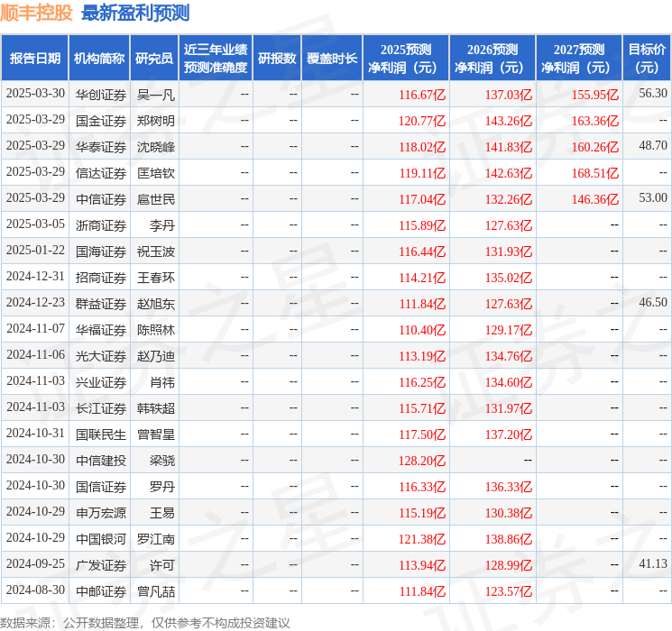
Task: Click the 报告日期 column header
Action: click(x=34, y=59)
